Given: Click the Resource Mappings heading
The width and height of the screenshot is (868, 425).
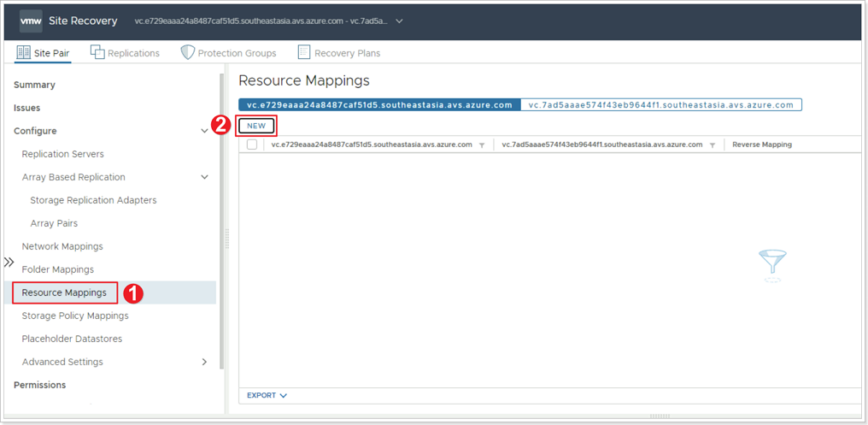Looking at the screenshot, I should point(304,81).
